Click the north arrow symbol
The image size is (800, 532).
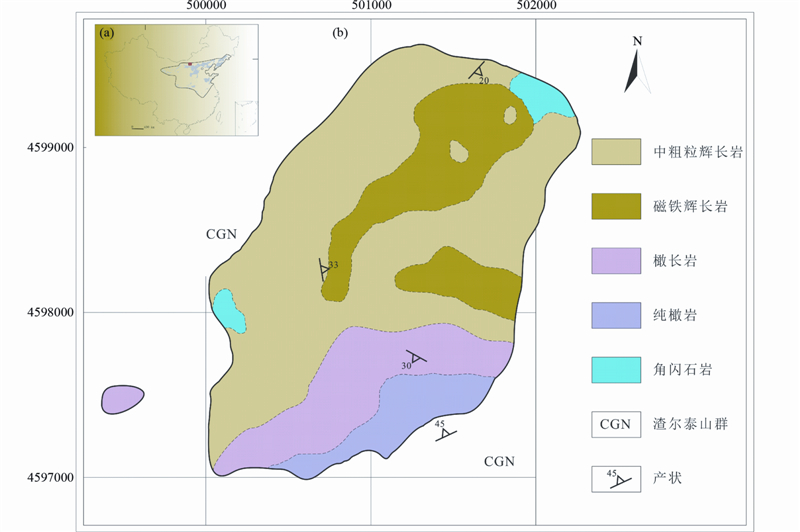634,67
